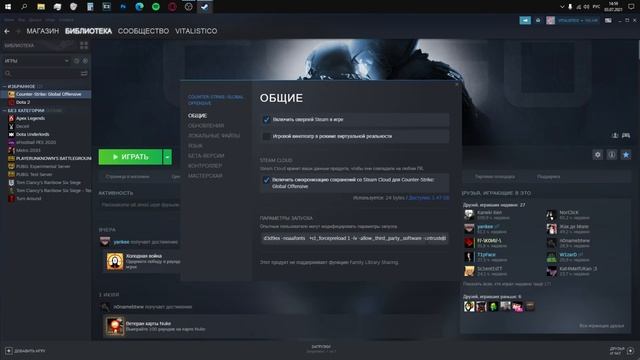Collapse the БЕЗ КАТЕГОРИИ category in sidebar
This screenshot has width=640, height=360.
(x=4, y=111)
